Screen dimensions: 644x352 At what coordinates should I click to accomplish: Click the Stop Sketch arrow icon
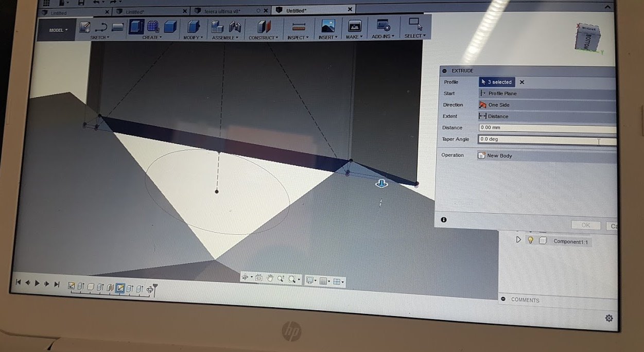(101, 28)
